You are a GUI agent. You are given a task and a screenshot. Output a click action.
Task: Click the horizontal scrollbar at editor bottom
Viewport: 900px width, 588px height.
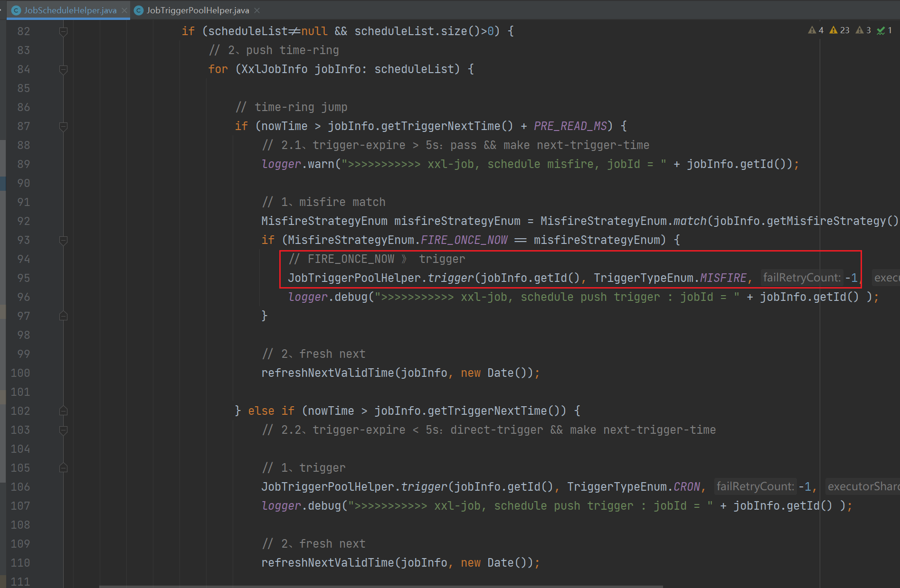click(x=380, y=586)
